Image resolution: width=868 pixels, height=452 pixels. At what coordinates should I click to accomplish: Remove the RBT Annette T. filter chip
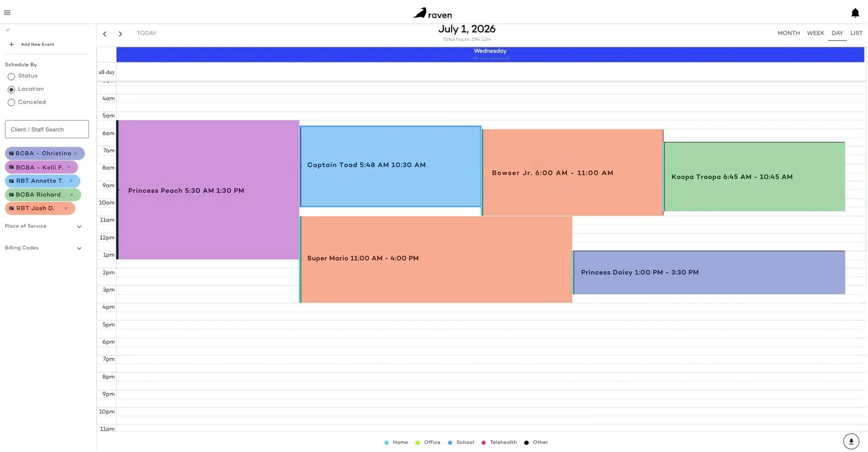[71, 181]
